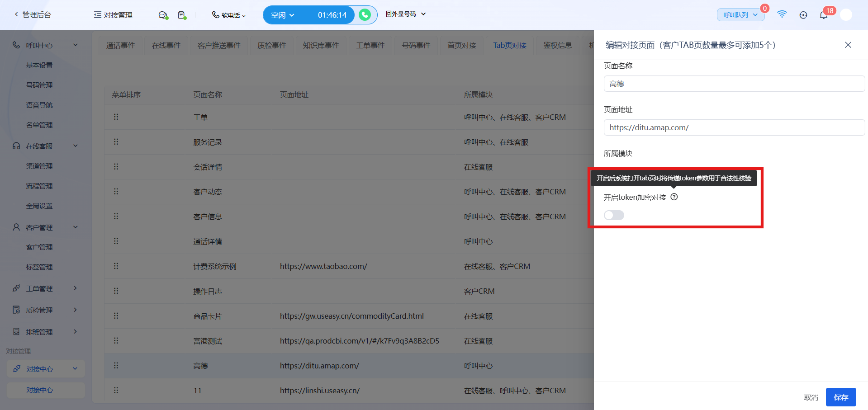Click drag handle of 客户动态 row
Screen dimensions: 868x410
(x=116, y=192)
